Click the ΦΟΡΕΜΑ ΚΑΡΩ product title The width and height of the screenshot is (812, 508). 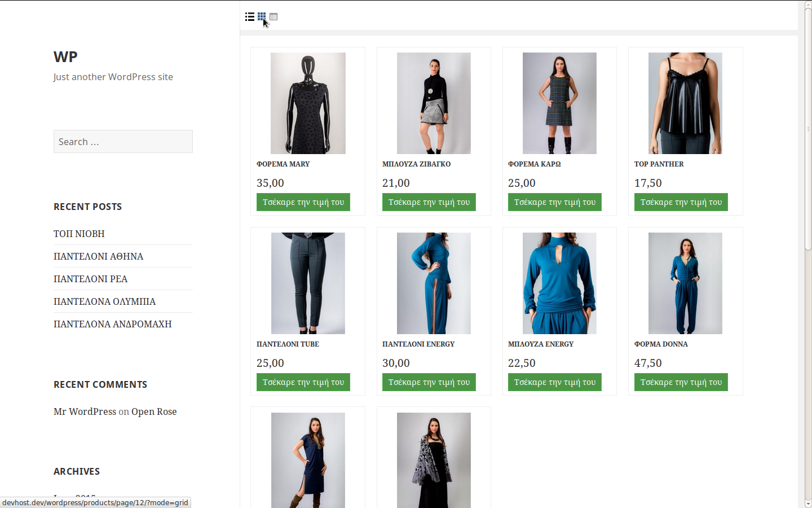[x=534, y=164]
